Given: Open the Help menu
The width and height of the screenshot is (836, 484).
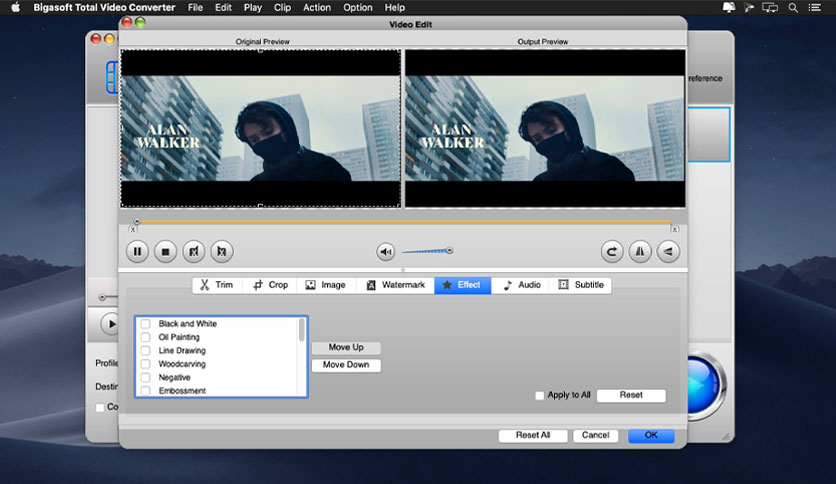Looking at the screenshot, I should [x=395, y=7].
